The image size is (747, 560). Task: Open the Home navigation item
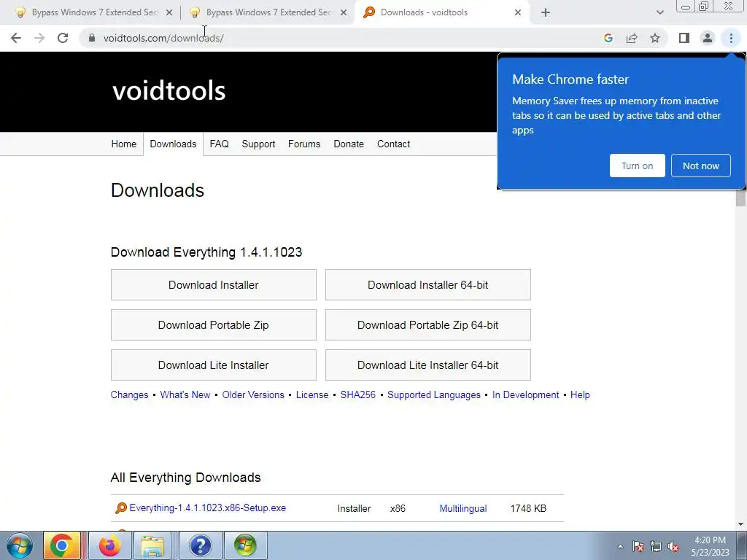[x=123, y=144]
